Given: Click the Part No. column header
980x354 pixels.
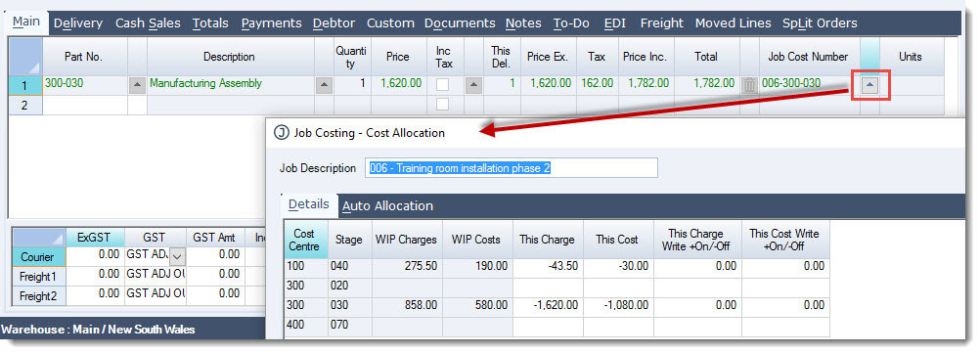Looking at the screenshot, I should [x=84, y=57].
